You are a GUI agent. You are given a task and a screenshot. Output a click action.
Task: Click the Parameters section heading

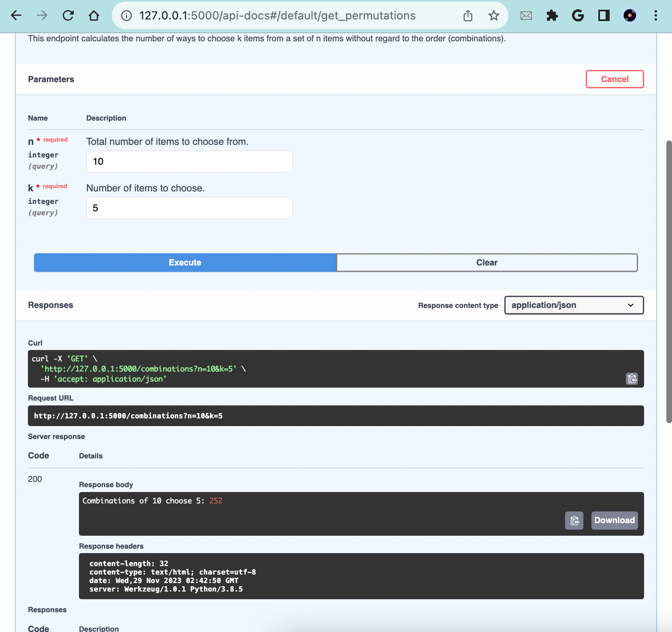click(x=51, y=79)
